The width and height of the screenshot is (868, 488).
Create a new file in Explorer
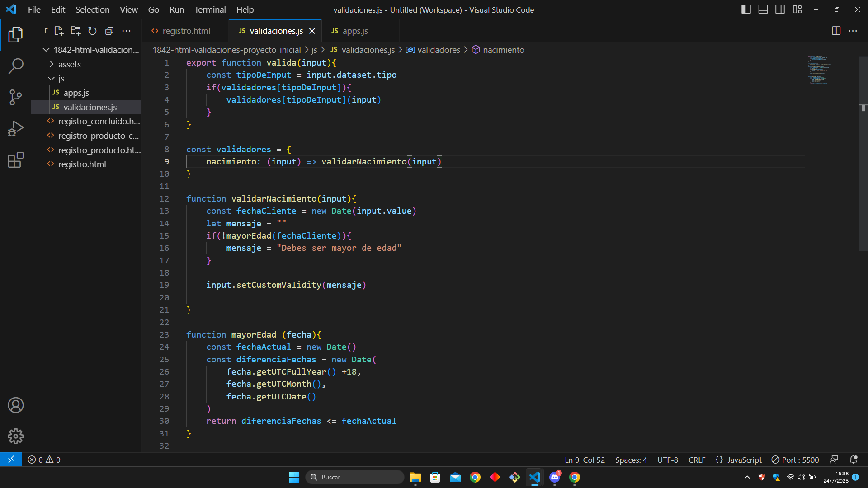[59, 31]
